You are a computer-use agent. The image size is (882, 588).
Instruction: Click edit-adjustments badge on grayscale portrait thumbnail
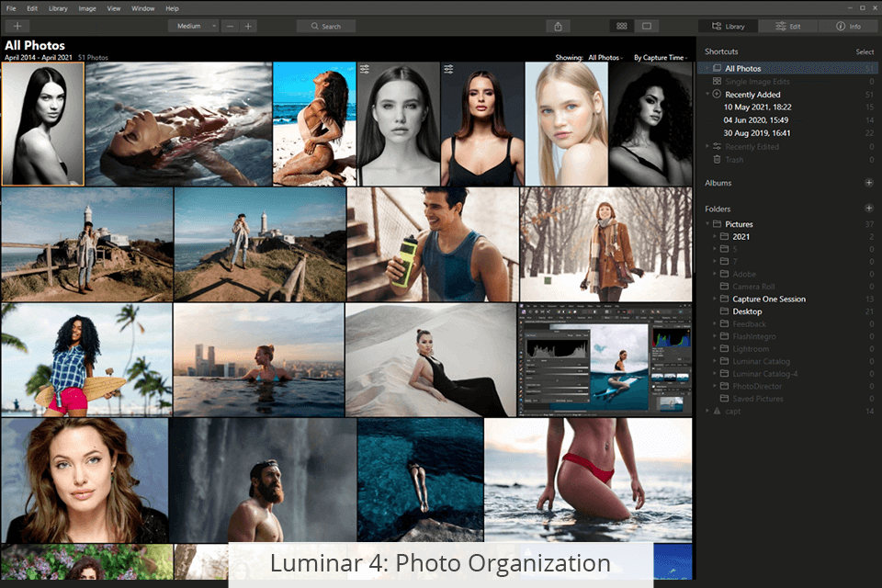[x=365, y=70]
